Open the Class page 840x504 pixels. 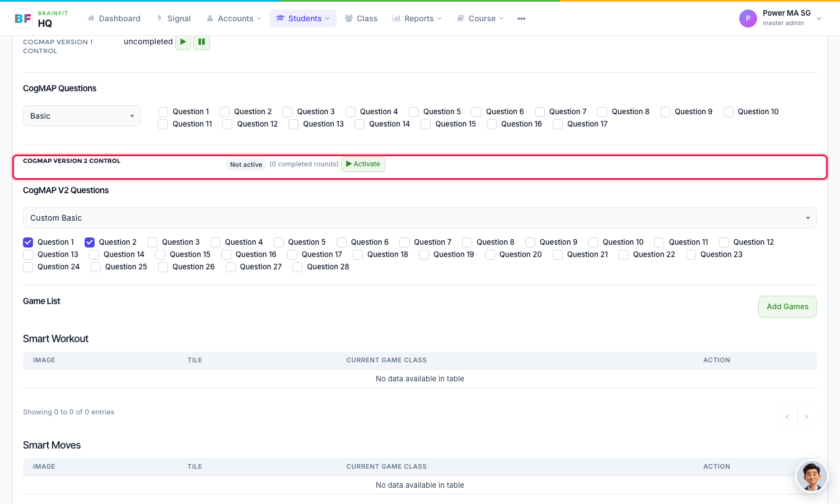361,18
